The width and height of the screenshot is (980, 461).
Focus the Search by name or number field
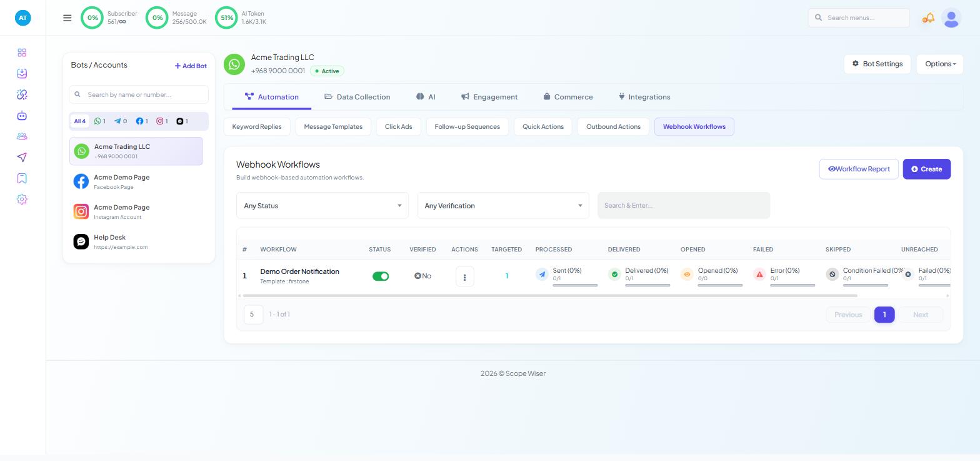[139, 94]
